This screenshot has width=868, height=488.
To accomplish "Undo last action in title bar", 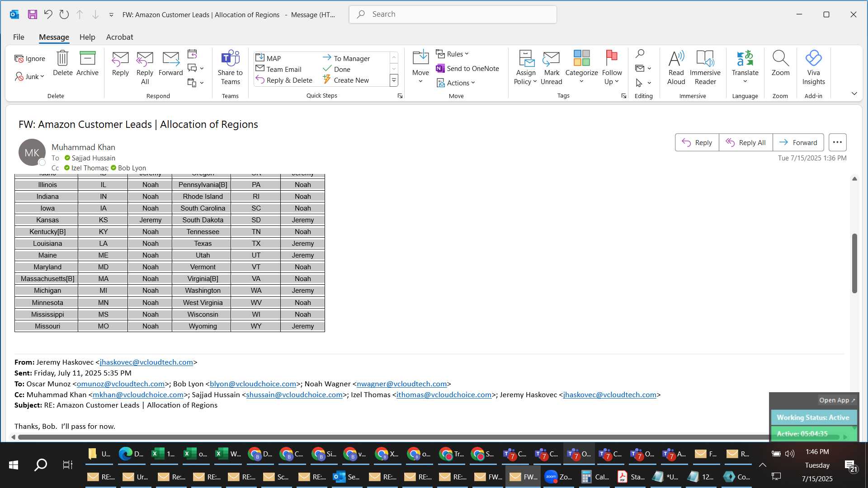I will pos(48,14).
